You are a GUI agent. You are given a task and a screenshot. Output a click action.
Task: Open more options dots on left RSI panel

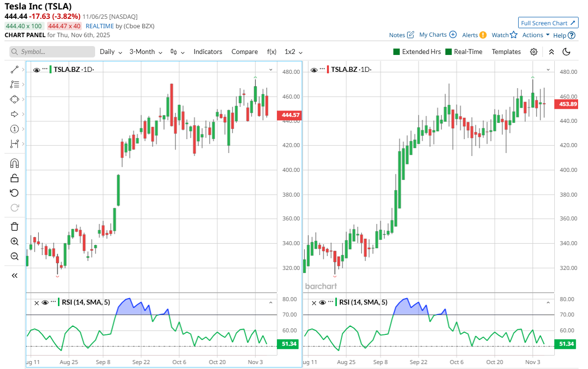pos(53,302)
